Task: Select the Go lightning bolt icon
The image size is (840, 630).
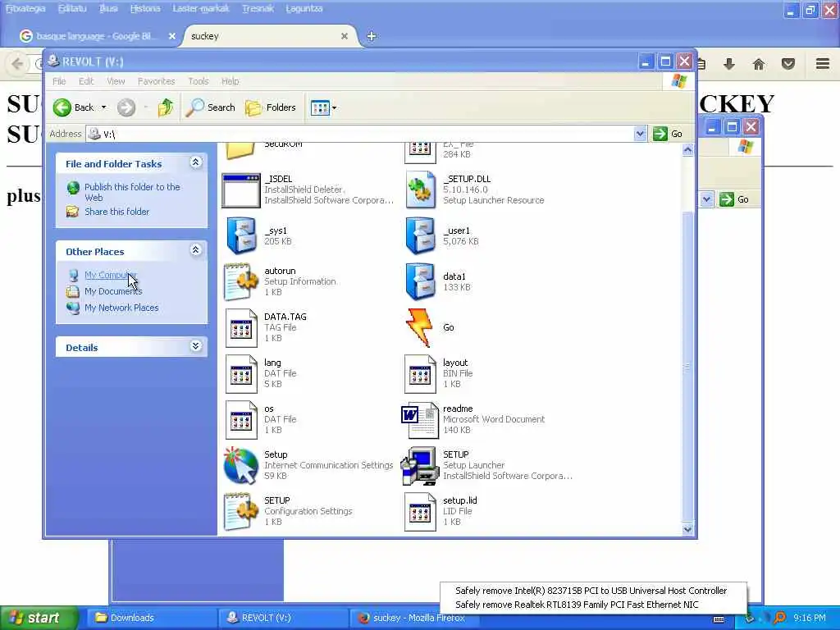Action: click(419, 327)
